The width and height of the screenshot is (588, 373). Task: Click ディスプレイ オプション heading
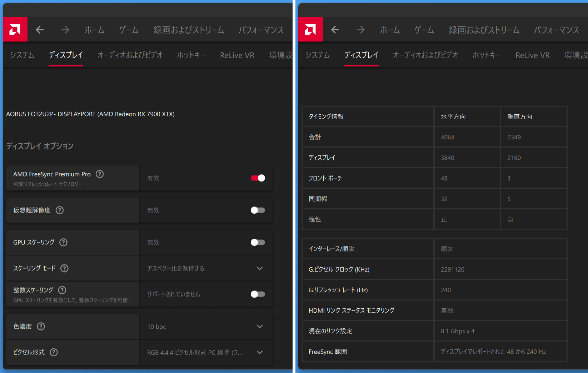(x=40, y=146)
